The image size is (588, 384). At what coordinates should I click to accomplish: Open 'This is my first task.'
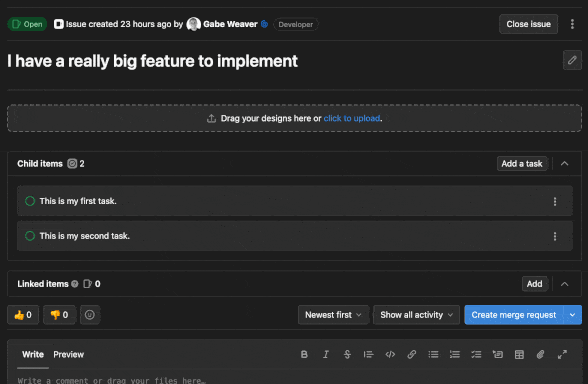coord(78,201)
